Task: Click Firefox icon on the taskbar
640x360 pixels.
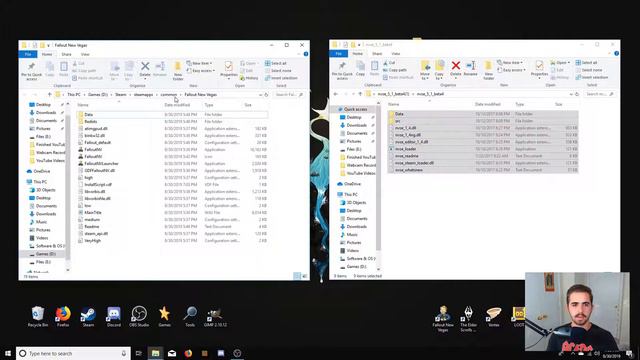Action: pos(188,353)
